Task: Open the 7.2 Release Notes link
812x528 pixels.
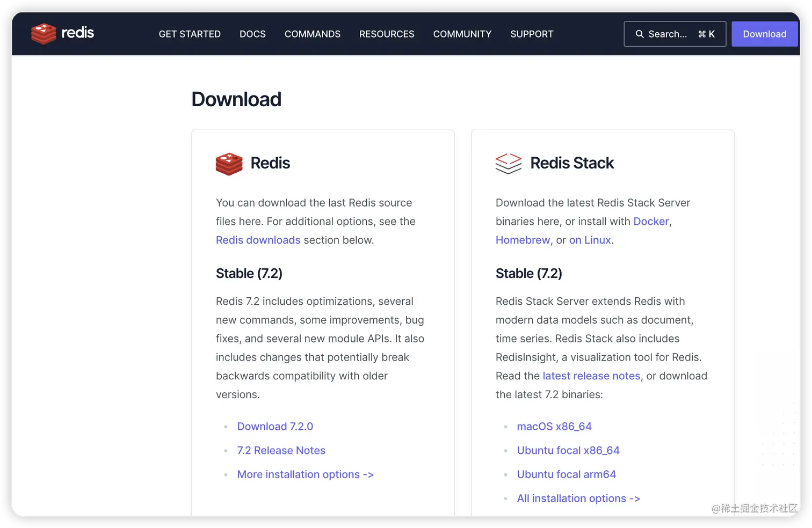Action: pos(281,450)
